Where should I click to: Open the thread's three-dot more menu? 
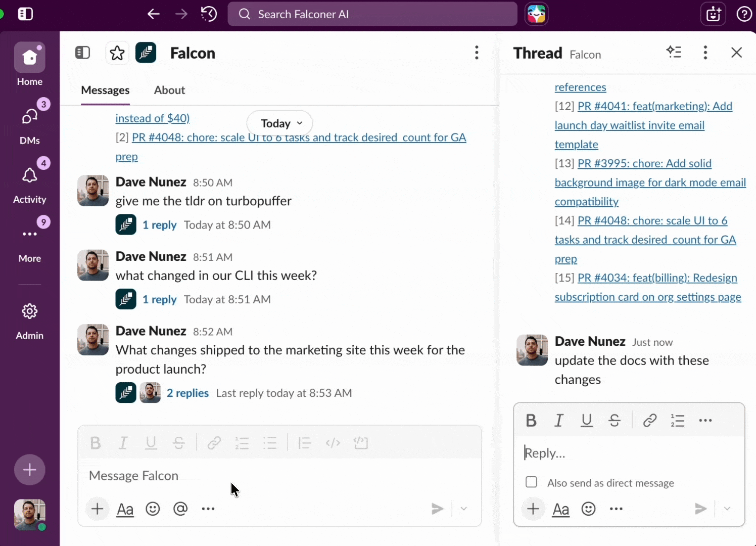(705, 53)
